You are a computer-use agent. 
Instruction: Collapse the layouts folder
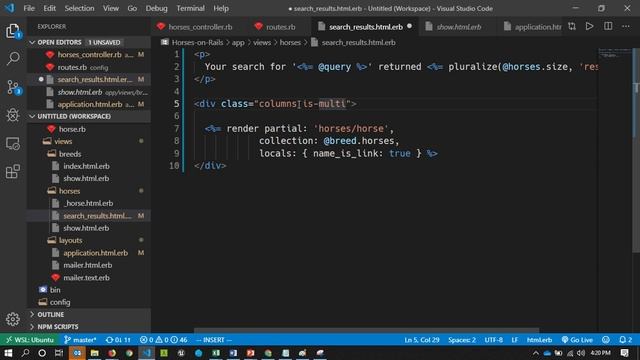[70, 240]
